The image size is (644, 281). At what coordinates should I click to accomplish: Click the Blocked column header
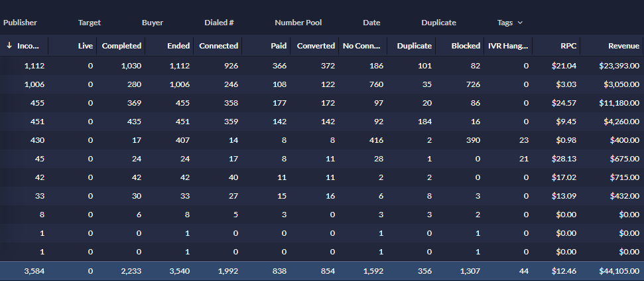point(465,46)
